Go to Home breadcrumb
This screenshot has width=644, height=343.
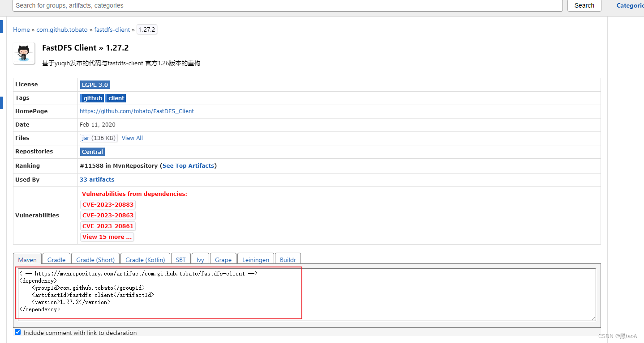click(x=21, y=30)
